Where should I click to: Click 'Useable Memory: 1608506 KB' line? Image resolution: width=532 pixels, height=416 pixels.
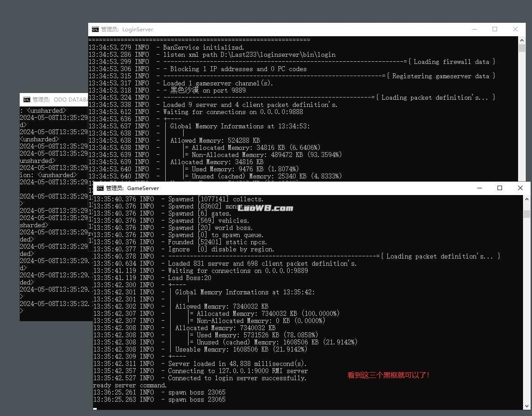[200, 349]
